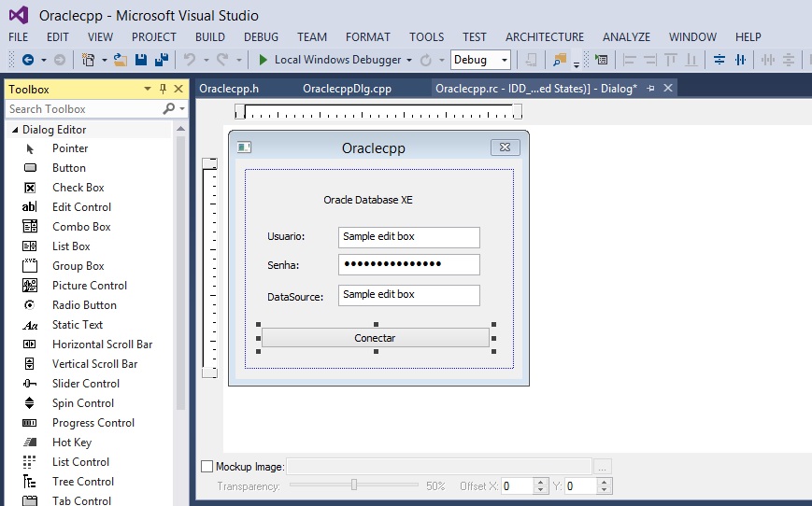Collapse the Dialog Editor toolbox section
The height and width of the screenshot is (506, 812).
point(15,130)
